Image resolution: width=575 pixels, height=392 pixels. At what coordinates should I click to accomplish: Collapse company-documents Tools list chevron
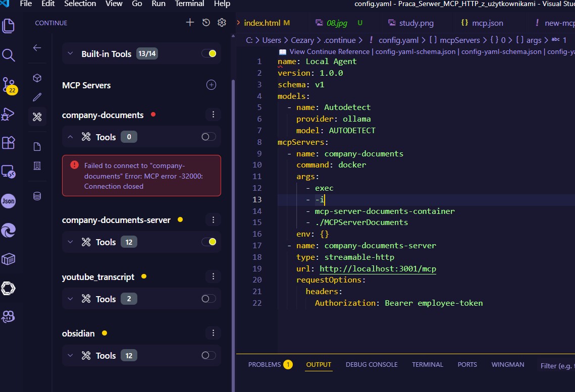70,137
